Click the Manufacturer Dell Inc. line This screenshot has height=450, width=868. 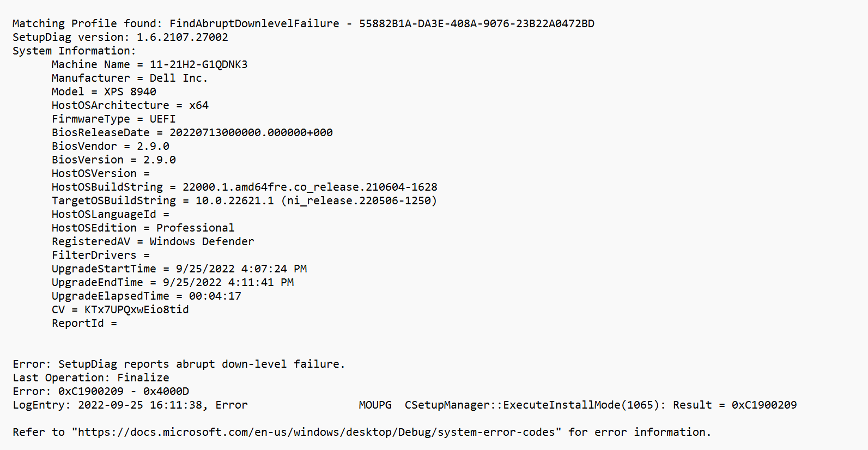pyautogui.click(x=130, y=78)
